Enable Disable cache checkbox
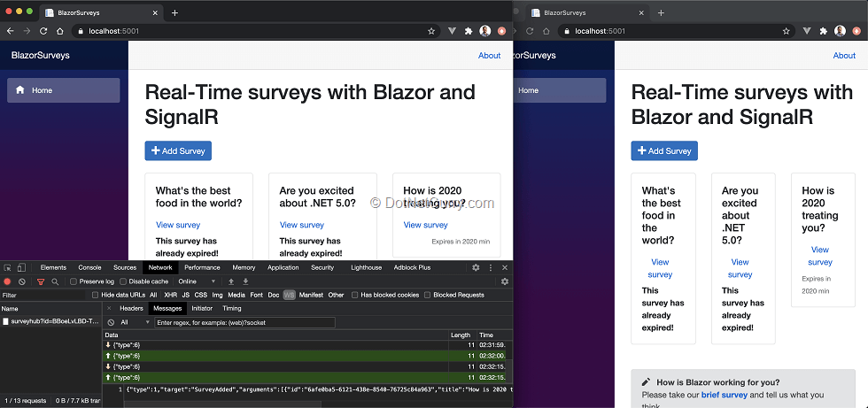868x408 pixels. coord(124,281)
